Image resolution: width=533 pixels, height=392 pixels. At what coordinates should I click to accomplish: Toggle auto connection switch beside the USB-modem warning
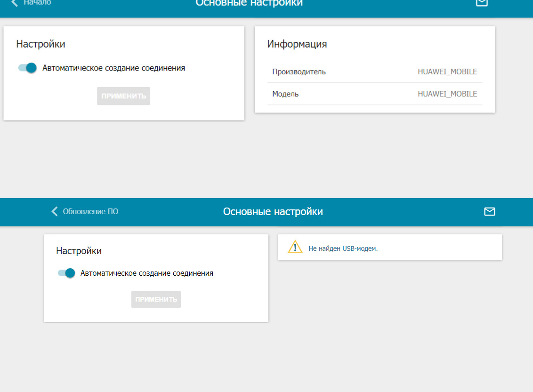pos(66,273)
